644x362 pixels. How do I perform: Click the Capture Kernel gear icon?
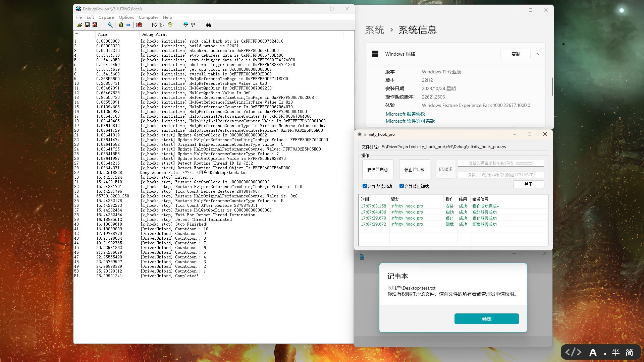[x=121, y=25]
